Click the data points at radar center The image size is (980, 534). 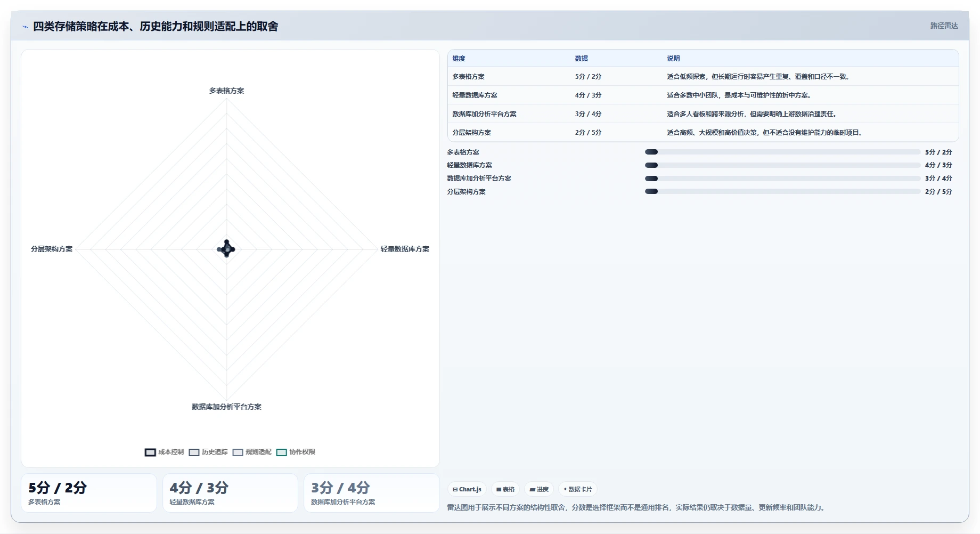pyautogui.click(x=226, y=249)
